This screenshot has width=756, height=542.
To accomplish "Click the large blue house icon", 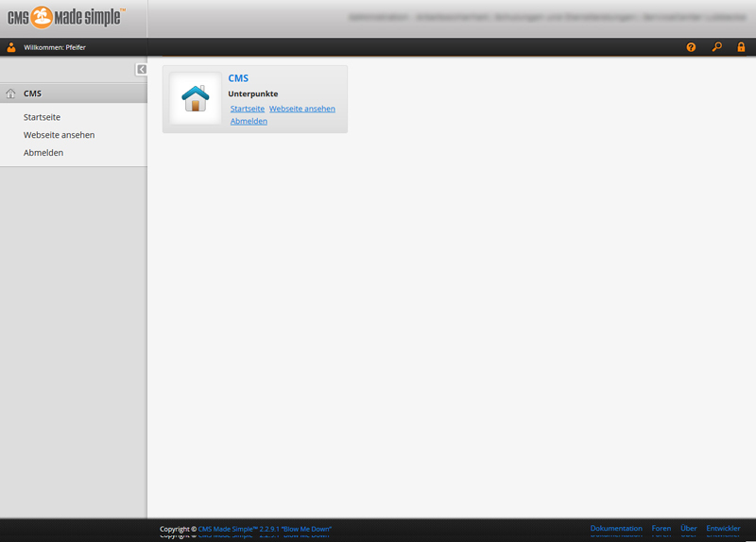I will 195,98.
